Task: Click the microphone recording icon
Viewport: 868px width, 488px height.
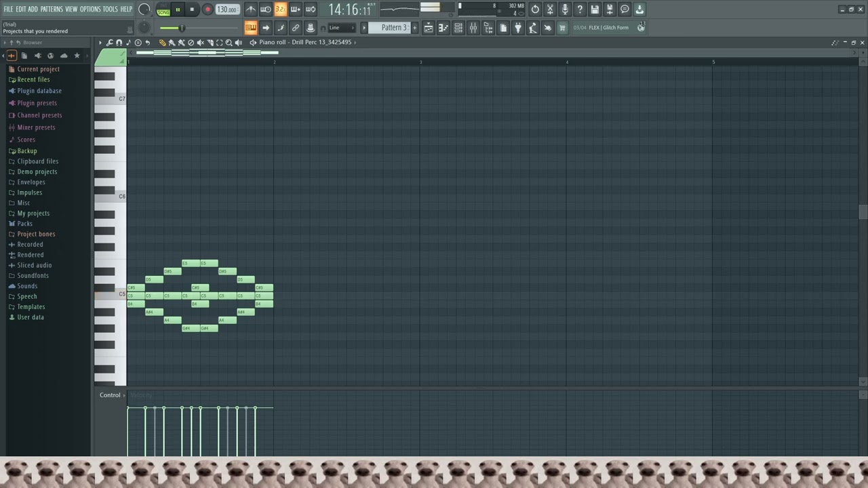Action: click(565, 9)
